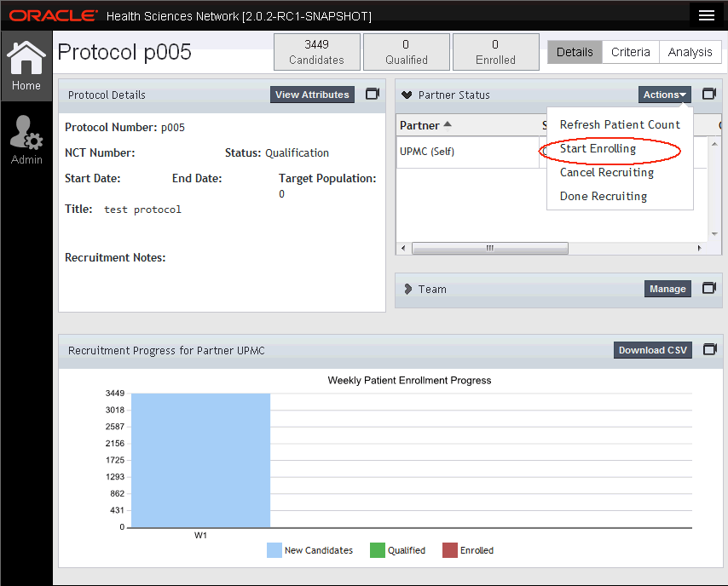
Task: Open the Actions dropdown
Action: pos(664,95)
